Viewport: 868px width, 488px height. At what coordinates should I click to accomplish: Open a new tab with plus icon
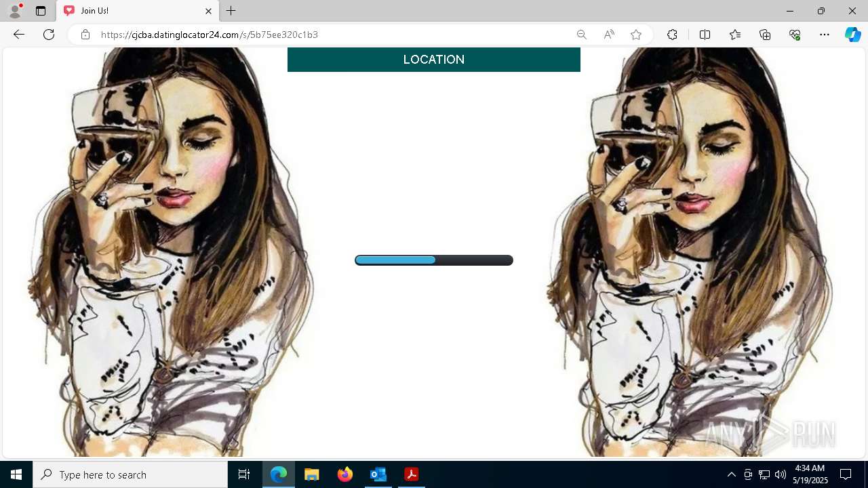click(x=231, y=11)
